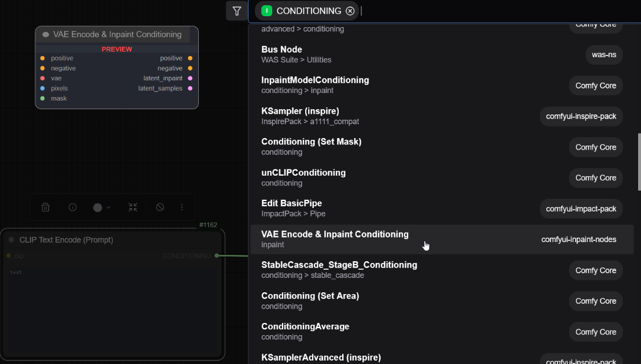Click the positive output slot dot
This screenshot has width=641, height=364.
tap(190, 58)
